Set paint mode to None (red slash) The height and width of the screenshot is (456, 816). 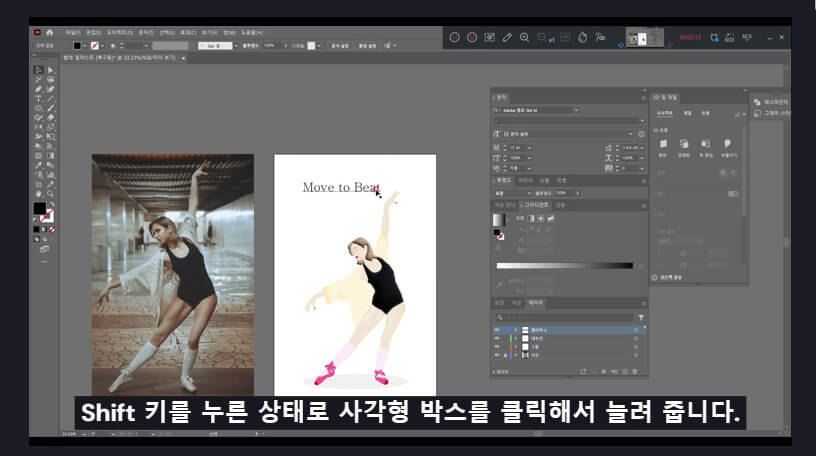52,229
